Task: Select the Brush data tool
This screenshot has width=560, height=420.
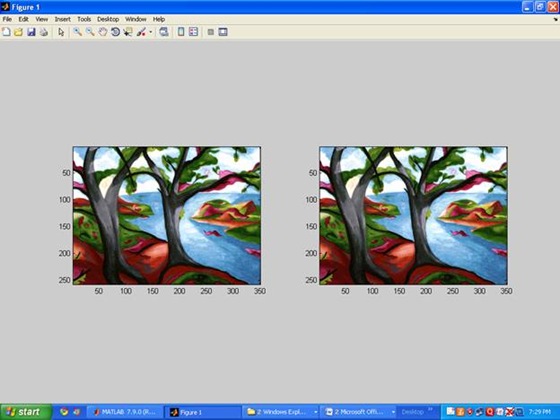Action: (141, 32)
